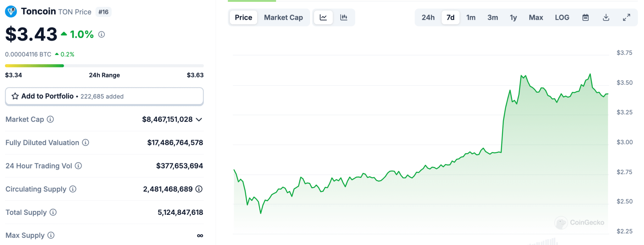The height and width of the screenshot is (245, 644).
Task: Choose the 1y time range
Action: coord(513,18)
